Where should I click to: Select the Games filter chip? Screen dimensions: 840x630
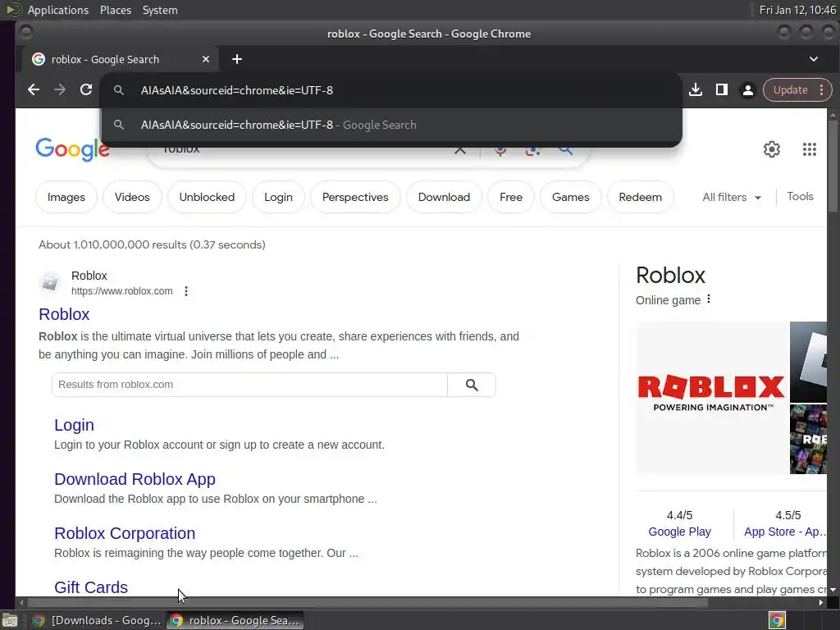click(x=571, y=197)
